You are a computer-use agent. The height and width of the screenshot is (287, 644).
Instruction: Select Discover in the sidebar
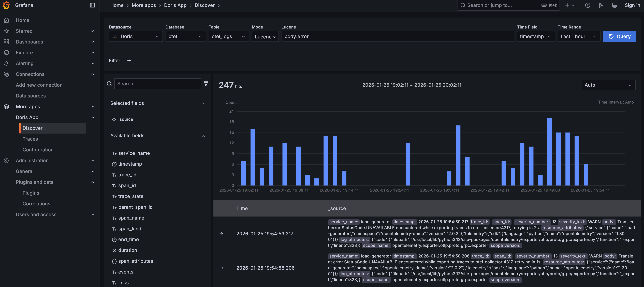pyautogui.click(x=53, y=128)
